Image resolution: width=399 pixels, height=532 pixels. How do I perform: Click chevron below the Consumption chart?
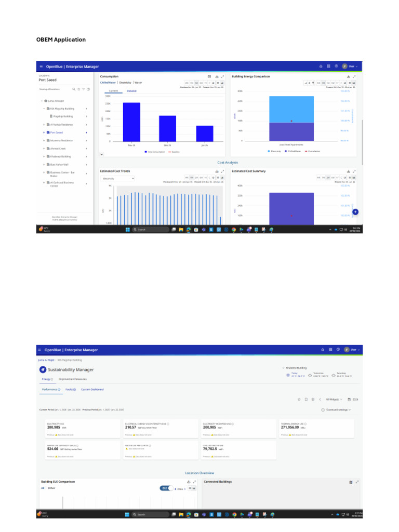point(101,154)
